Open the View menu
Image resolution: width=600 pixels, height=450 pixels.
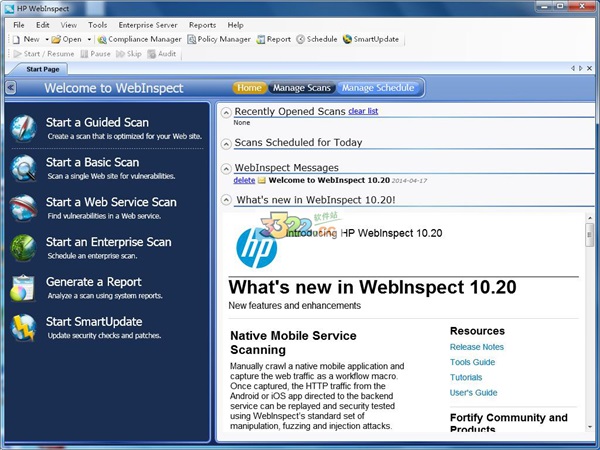click(68, 25)
